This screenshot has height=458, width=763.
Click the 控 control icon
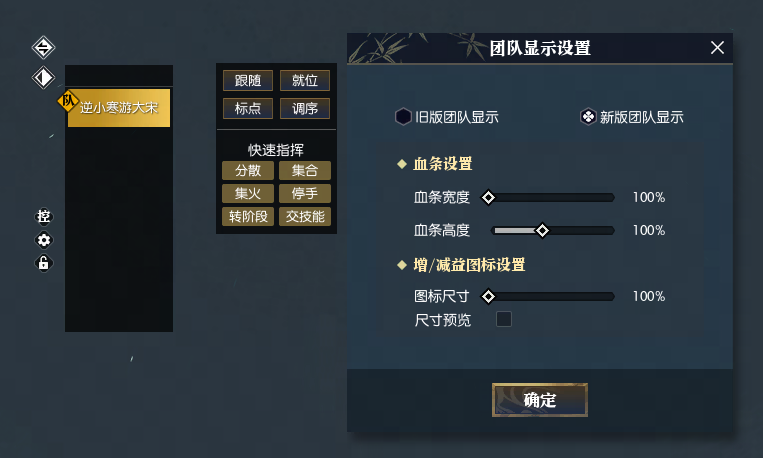click(44, 216)
